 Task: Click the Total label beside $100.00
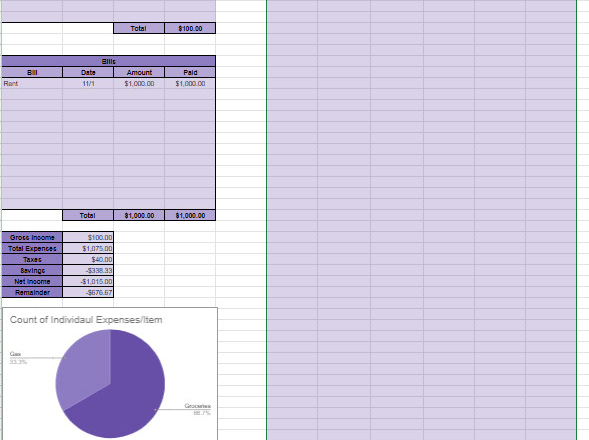coord(139,28)
